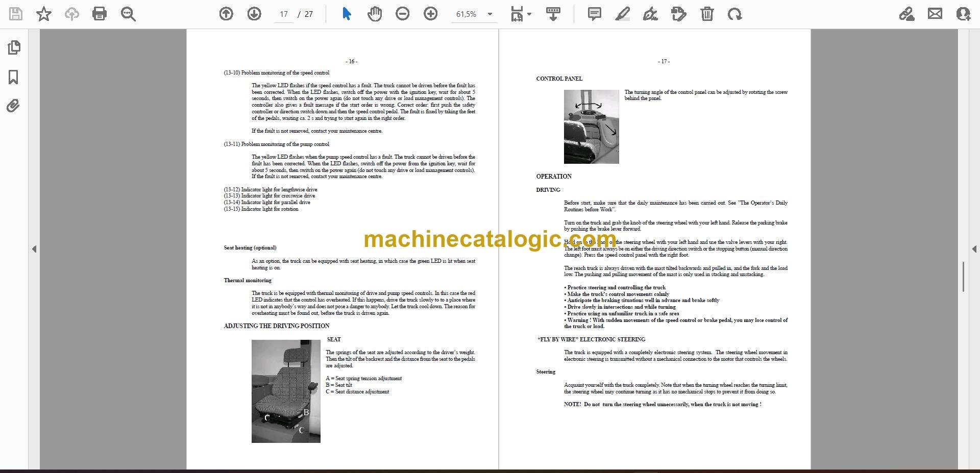Activate the hand pan tool

point(375,14)
